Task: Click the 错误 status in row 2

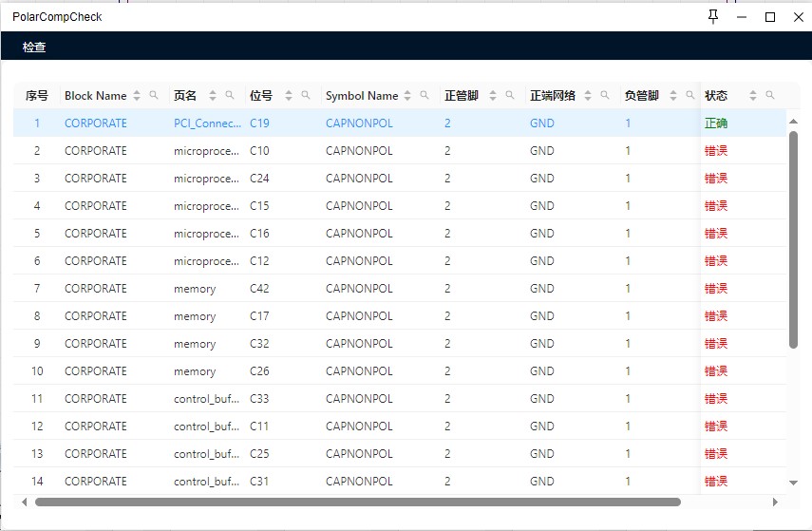Action: click(x=716, y=151)
